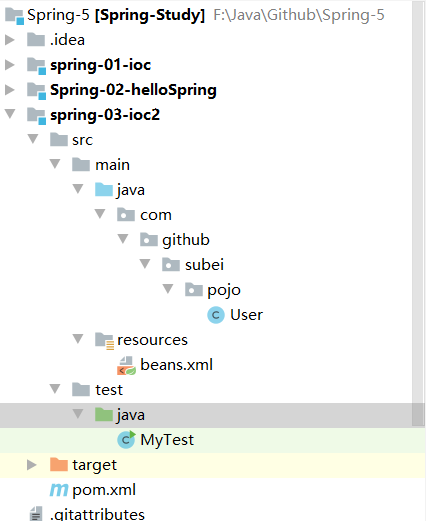The height and width of the screenshot is (521, 426).
Task: Select the subei package
Action: (204, 265)
